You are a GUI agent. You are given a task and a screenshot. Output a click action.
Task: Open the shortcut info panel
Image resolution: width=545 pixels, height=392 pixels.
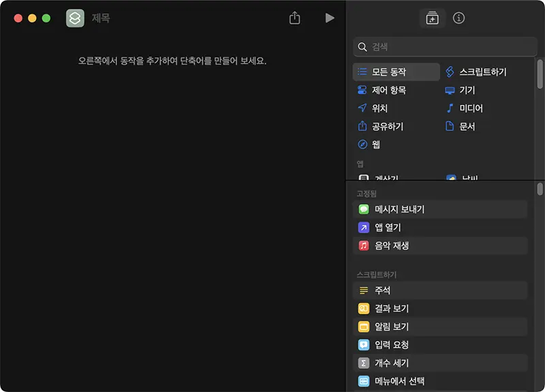[x=458, y=18]
